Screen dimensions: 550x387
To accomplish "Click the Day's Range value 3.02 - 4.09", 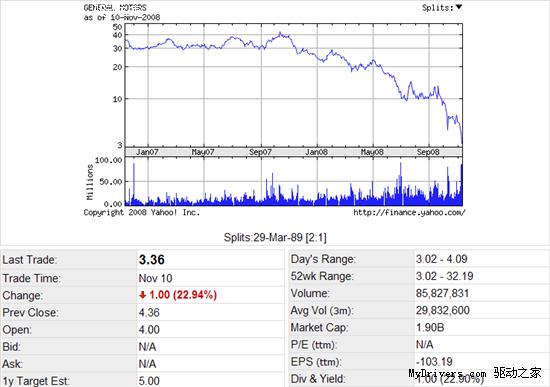I will click(442, 259).
